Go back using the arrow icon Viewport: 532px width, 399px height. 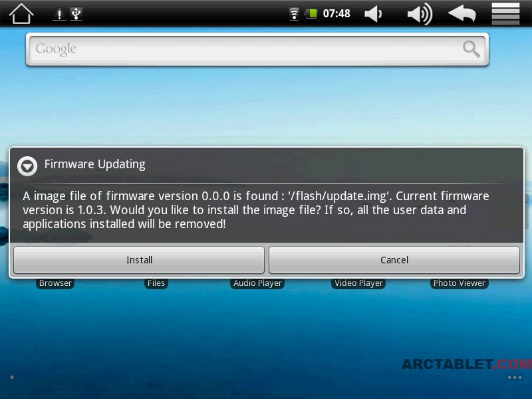(462, 14)
